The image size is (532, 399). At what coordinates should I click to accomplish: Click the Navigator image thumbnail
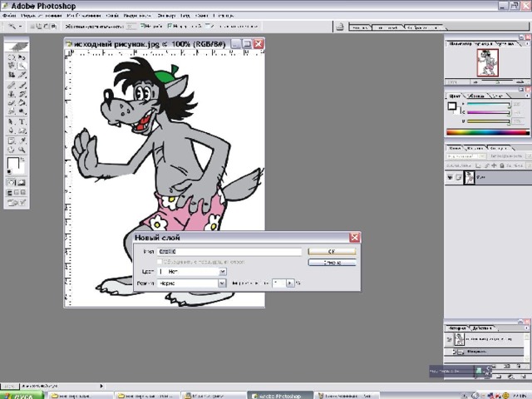(488, 63)
